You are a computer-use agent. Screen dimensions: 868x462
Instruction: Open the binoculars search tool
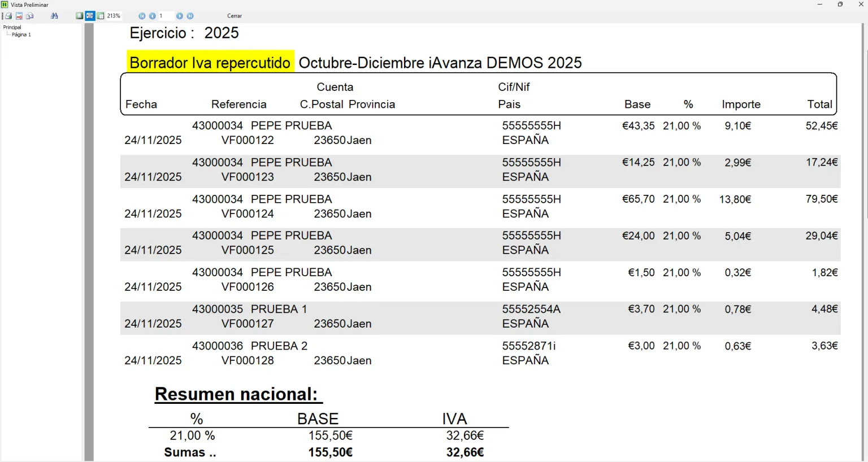coord(54,16)
